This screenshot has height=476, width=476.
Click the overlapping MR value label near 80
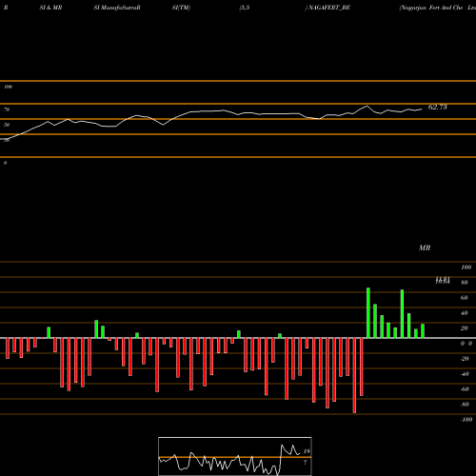tap(443, 280)
